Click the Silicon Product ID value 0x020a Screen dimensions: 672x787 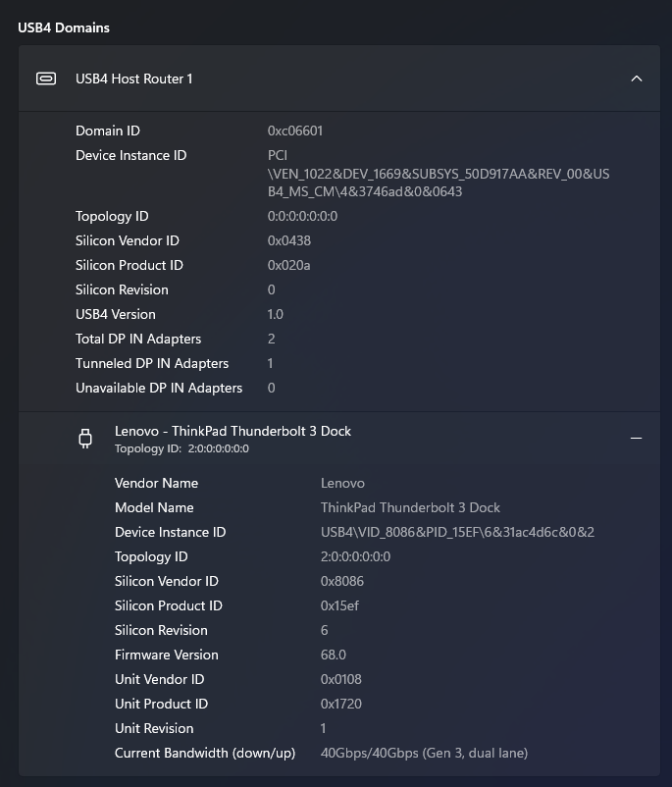289,265
